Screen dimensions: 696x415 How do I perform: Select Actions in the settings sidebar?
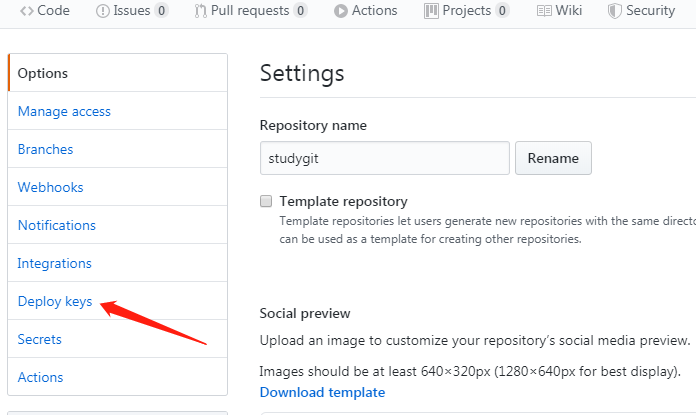coord(40,377)
